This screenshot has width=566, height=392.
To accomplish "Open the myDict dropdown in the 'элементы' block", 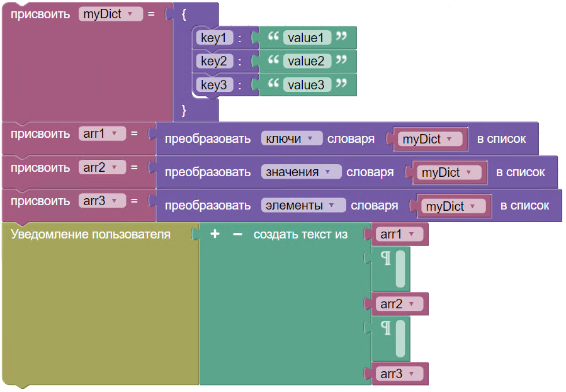I will pyautogui.click(x=454, y=206).
